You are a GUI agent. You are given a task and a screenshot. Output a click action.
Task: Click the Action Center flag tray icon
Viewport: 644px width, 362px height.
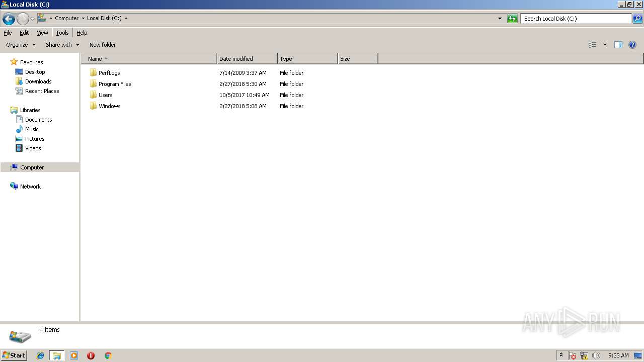point(572,355)
